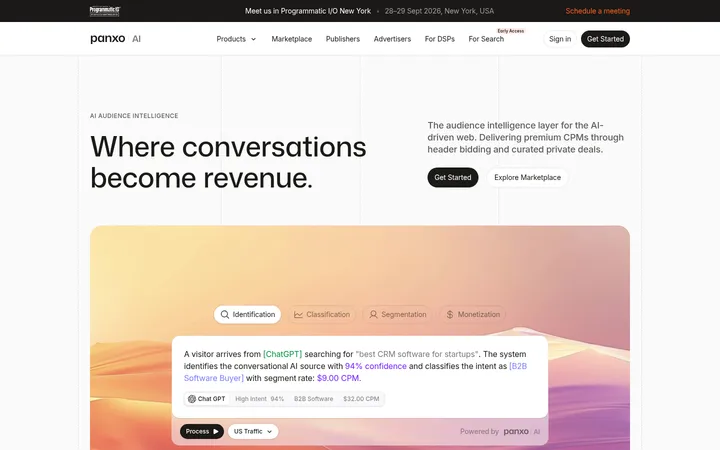Switch to the Monetization tab
The width and height of the screenshot is (720, 450).
tap(473, 315)
